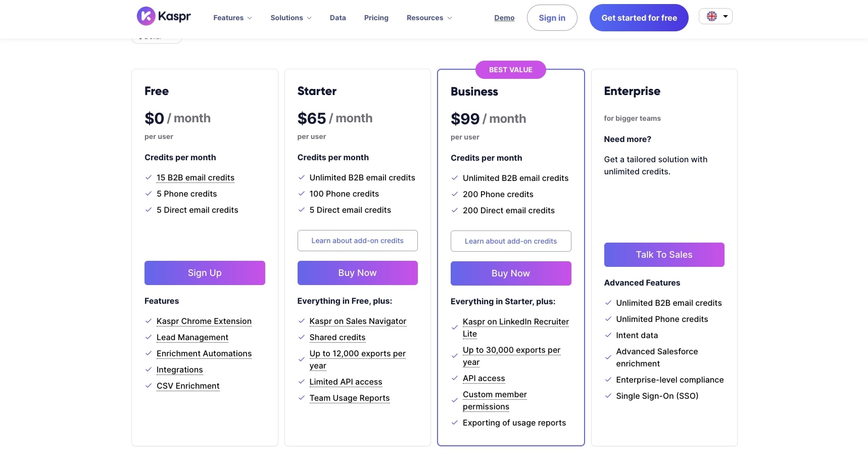The width and height of the screenshot is (868, 466).
Task: Open Integrations feature link
Action: [x=180, y=369]
